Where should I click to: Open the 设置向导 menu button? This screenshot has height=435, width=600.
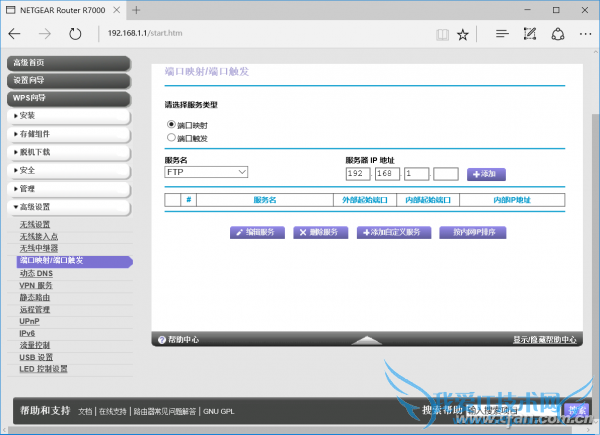pyautogui.click(x=69, y=81)
